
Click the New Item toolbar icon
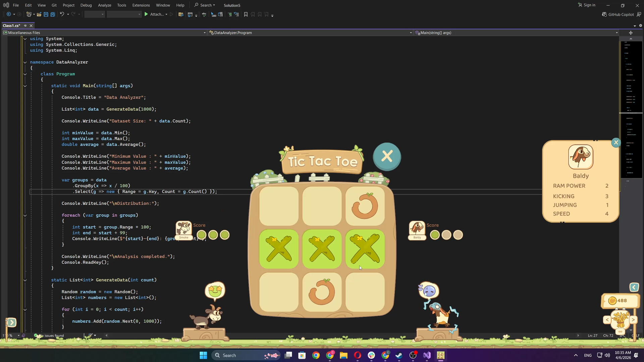[29, 14]
